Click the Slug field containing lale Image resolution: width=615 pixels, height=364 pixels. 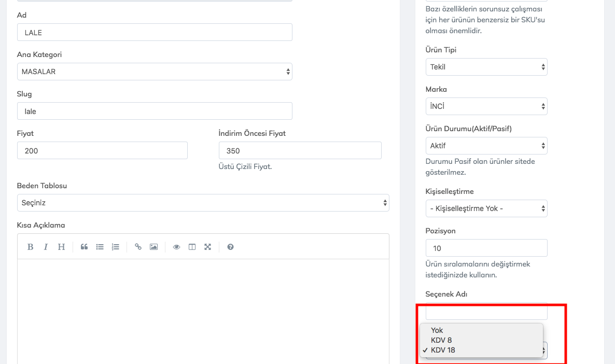[x=155, y=111]
